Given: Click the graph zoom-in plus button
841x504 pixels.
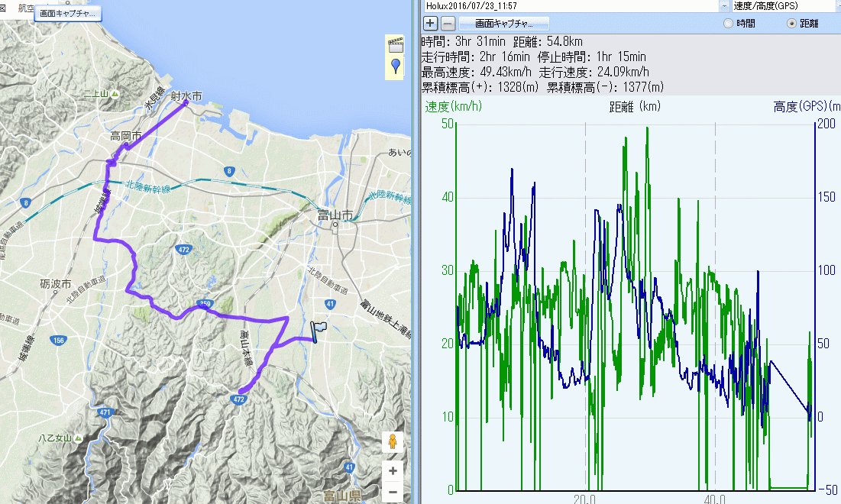Looking at the screenshot, I should click(x=431, y=23).
